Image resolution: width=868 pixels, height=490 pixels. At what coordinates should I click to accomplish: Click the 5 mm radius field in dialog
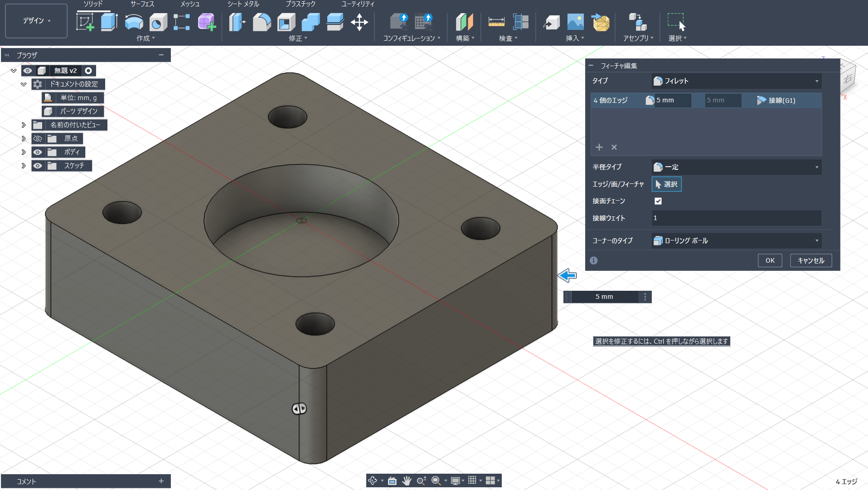(x=673, y=101)
